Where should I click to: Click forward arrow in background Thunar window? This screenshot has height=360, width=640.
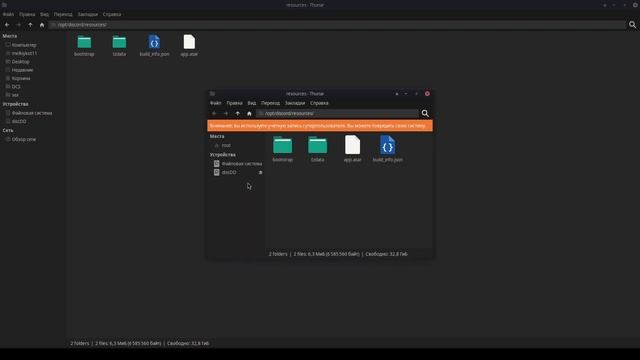tap(19, 25)
